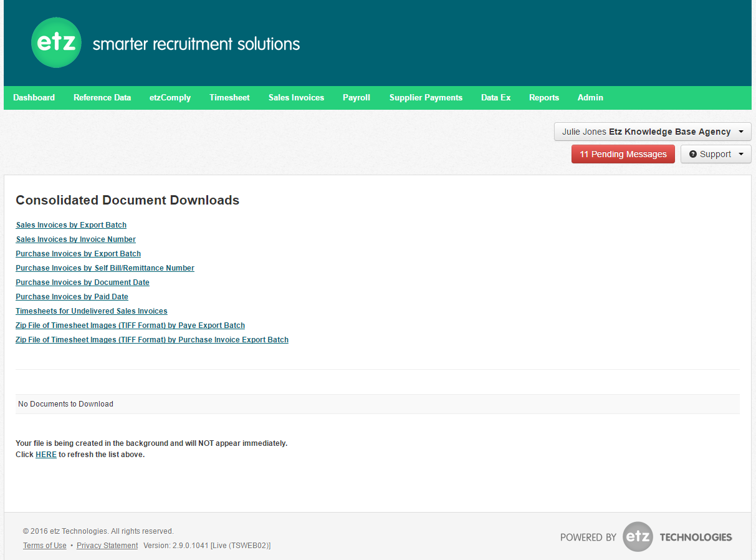Open Purchase Invoices by Self Bill/Remittance Number

tap(105, 268)
